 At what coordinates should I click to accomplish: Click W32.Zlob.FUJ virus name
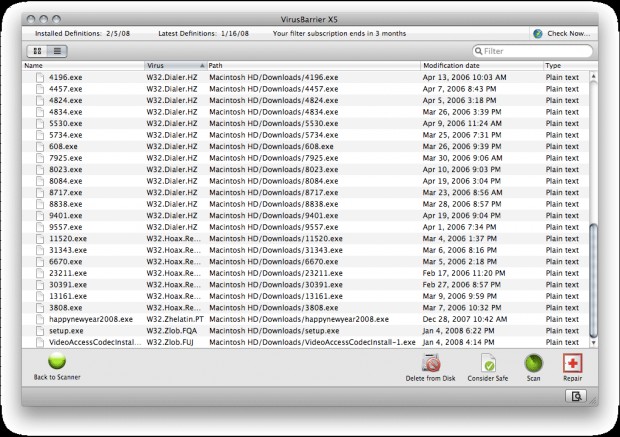point(170,342)
